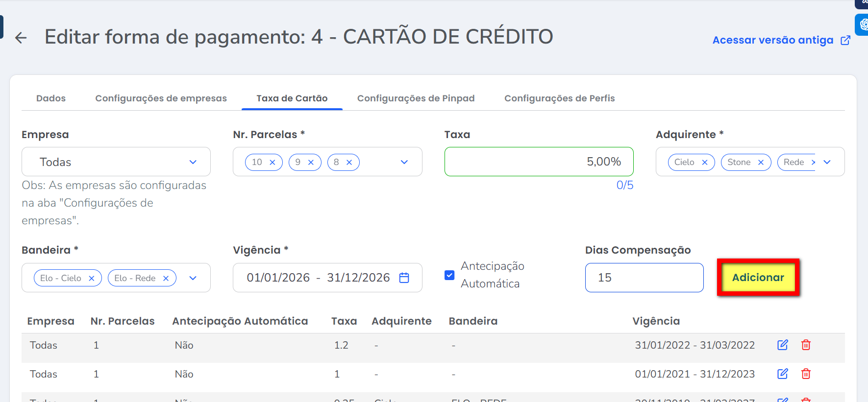Viewport: 868px width, 402px height.
Task: Delete the row with Vigência 01/01/2021 - 31/12/2023
Action: tap(806, 374)
